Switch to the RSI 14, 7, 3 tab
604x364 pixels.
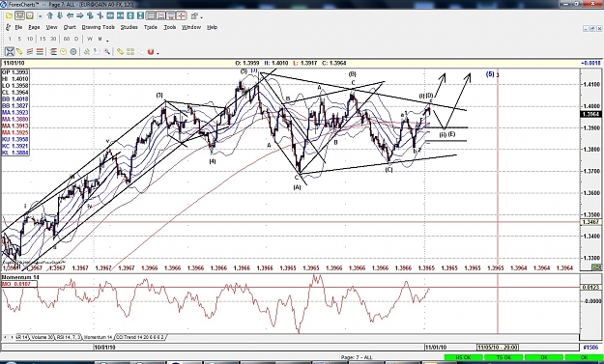(x=69, y=338)
